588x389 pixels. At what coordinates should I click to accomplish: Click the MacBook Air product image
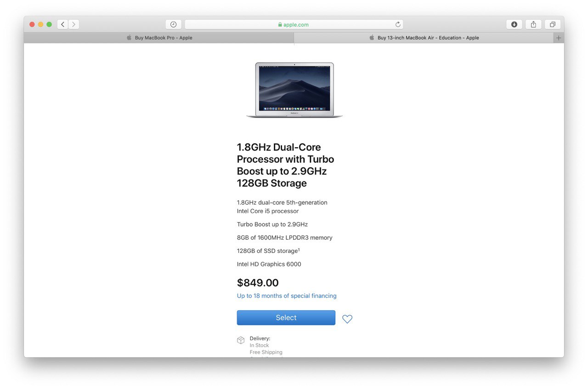[294, 90]
